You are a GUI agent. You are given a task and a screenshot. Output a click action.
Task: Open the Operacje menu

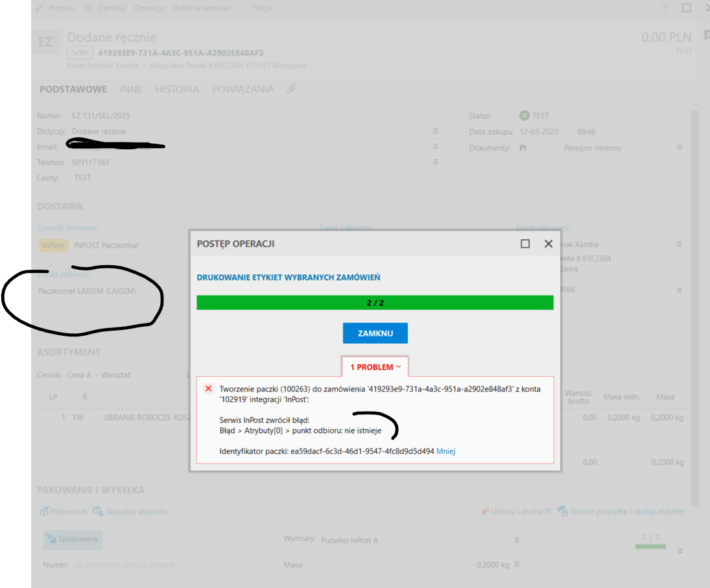click(149, 8)
